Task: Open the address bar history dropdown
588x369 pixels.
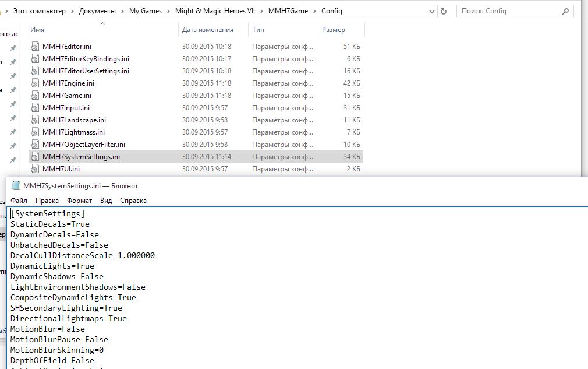Action: click(431, 12)
